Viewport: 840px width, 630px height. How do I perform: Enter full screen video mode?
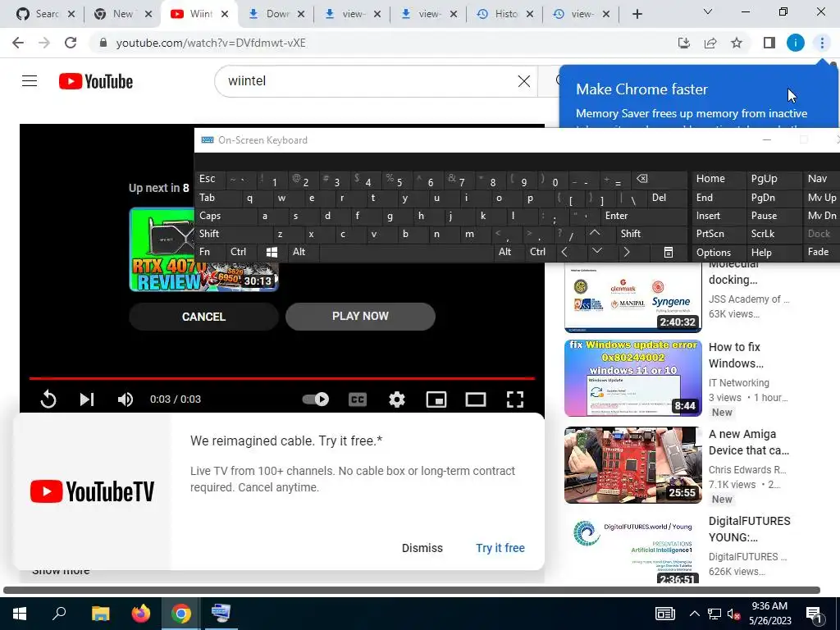(x=515, y=399)
